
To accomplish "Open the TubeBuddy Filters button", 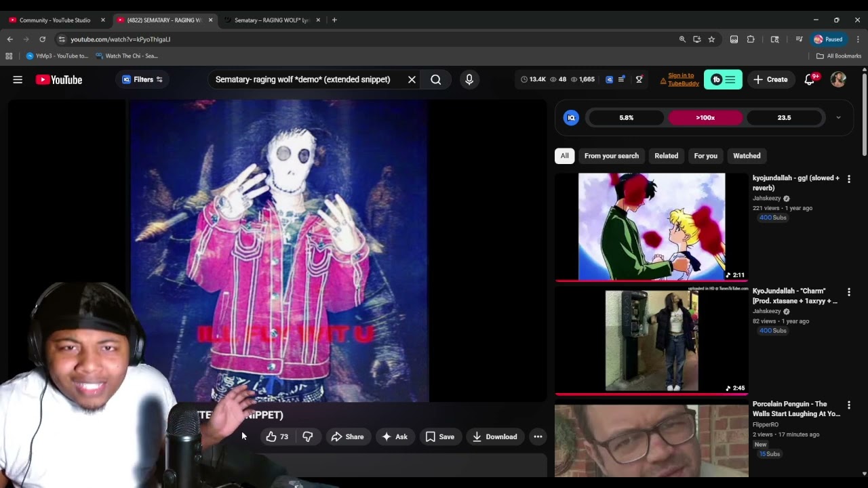I will point(142,79).
